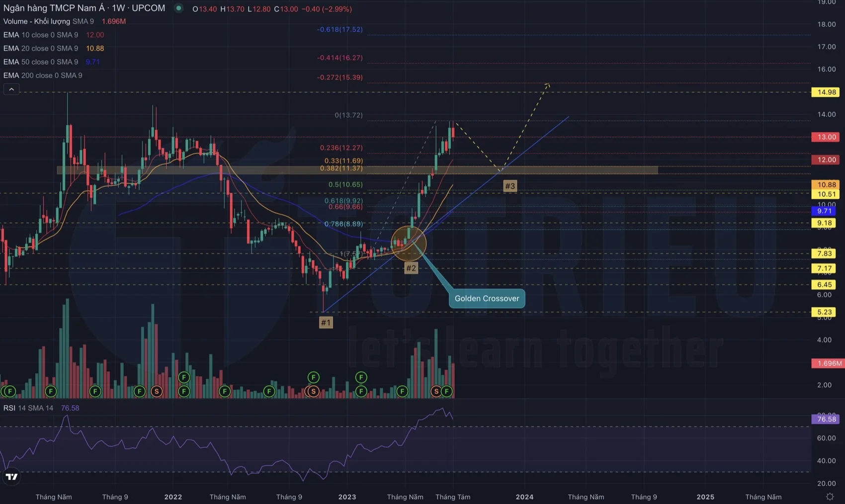Click the upper F marker just right of 2022

point(184,377)
